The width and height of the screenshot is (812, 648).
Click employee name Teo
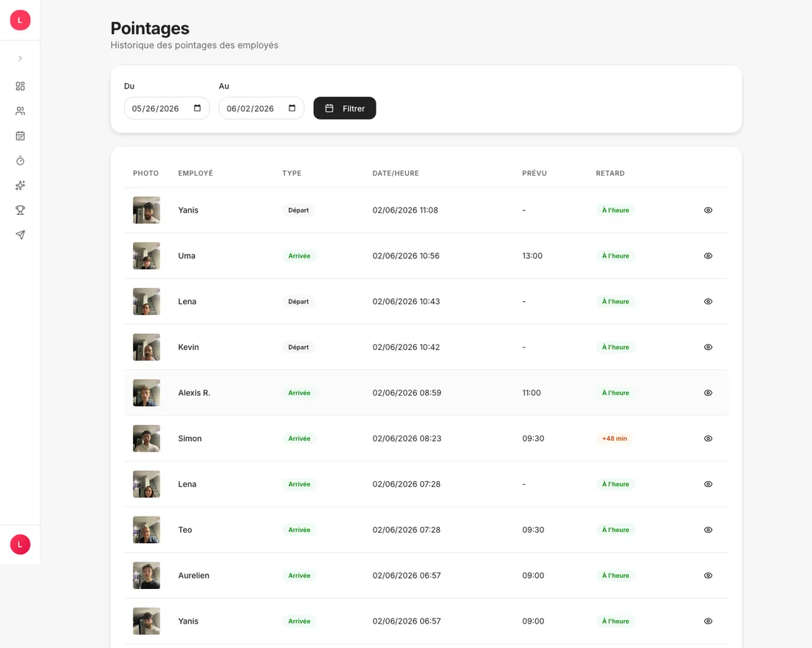pyautogui.click(x=185, y=530)
